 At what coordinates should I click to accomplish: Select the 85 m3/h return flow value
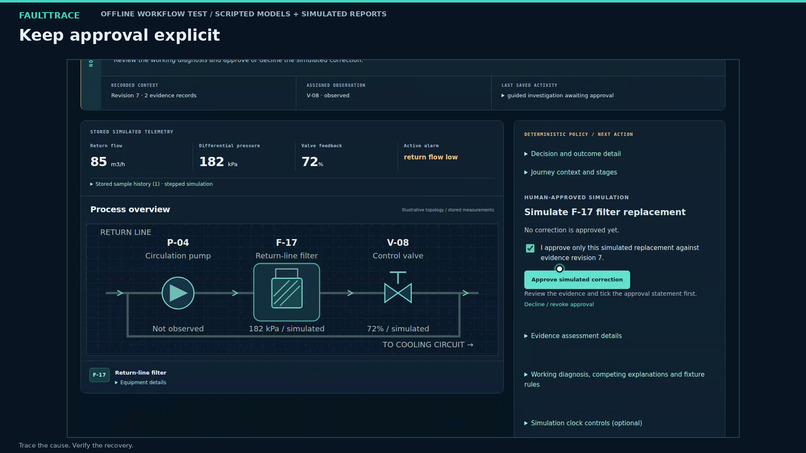click(x=107, y=162)
